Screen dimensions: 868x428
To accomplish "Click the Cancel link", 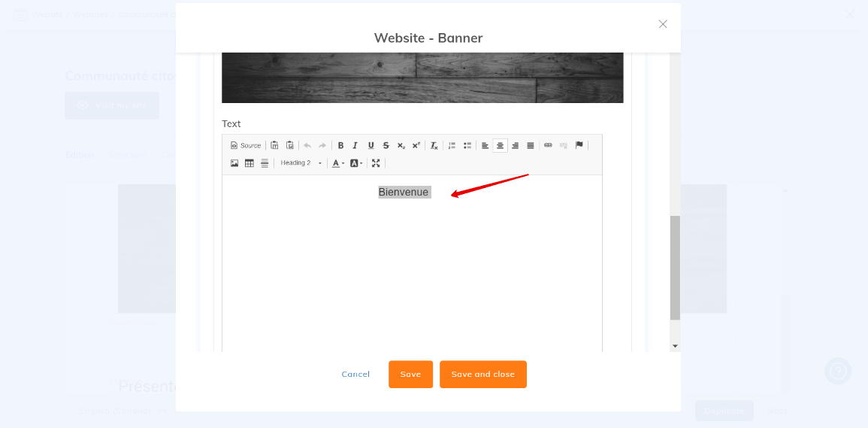I will pos(355,375).
